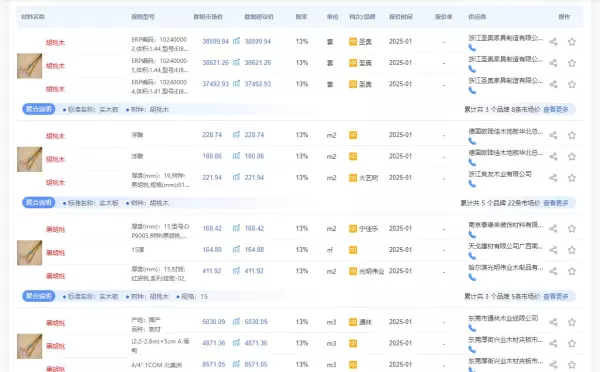Select the 15厚 specification text

138,250
